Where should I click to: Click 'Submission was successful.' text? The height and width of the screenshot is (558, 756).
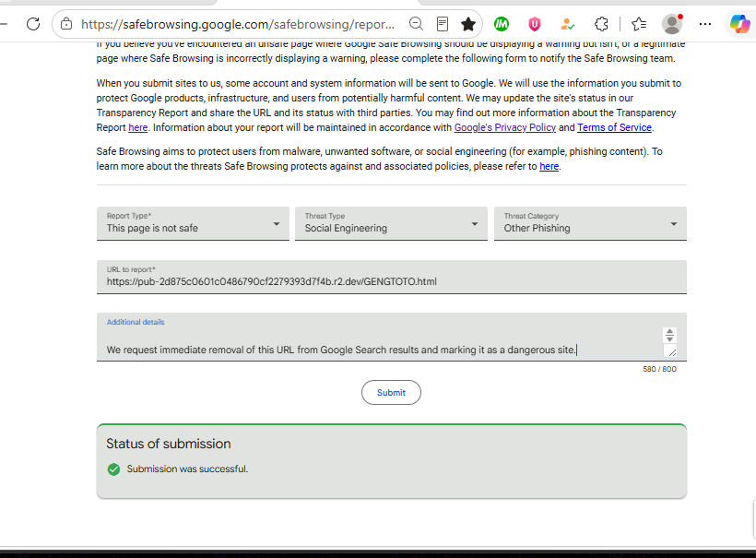[x=187, y=469]
